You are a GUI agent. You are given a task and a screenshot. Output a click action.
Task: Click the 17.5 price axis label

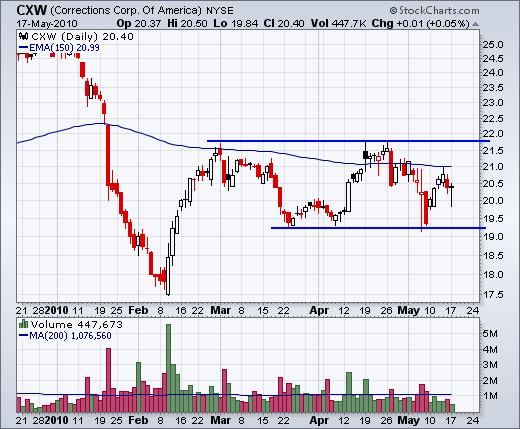(493, 295)
